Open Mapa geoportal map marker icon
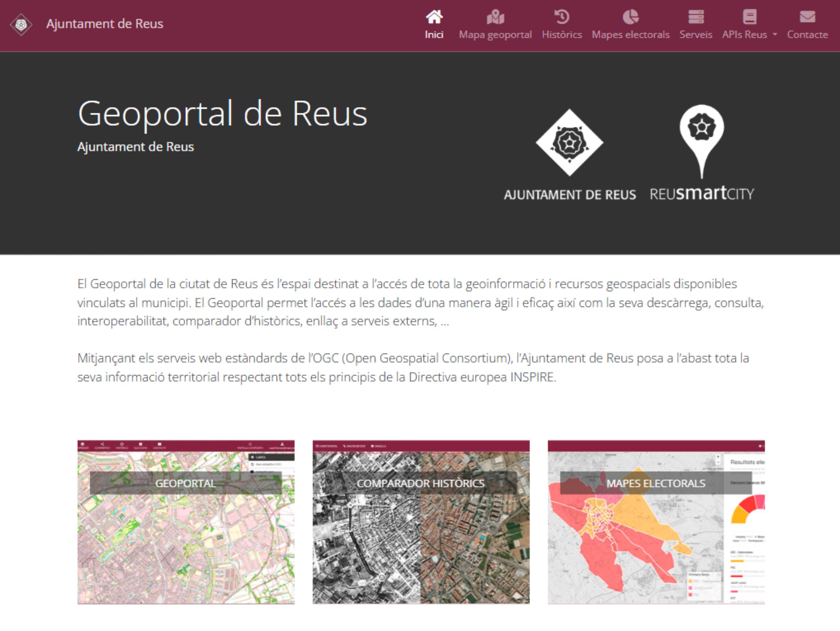This screenshot has height=631, width=840. [495, 17]
